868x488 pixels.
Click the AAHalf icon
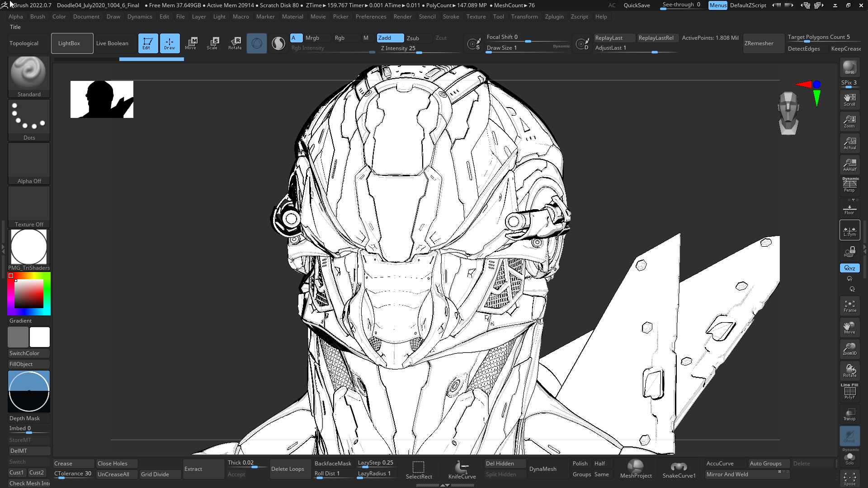coord(849,165)
